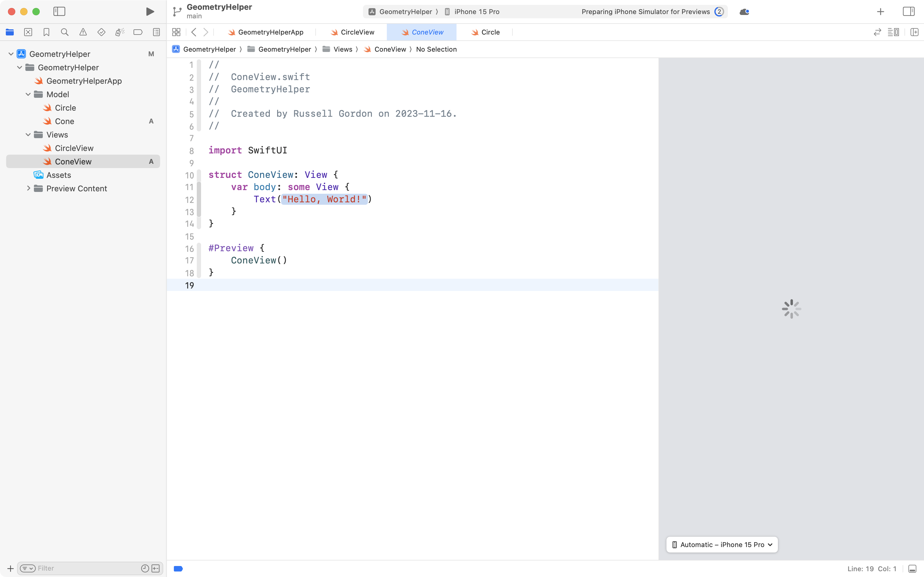
Task: Open the Test navigator checkmark icon
Action: click(101, 32)
